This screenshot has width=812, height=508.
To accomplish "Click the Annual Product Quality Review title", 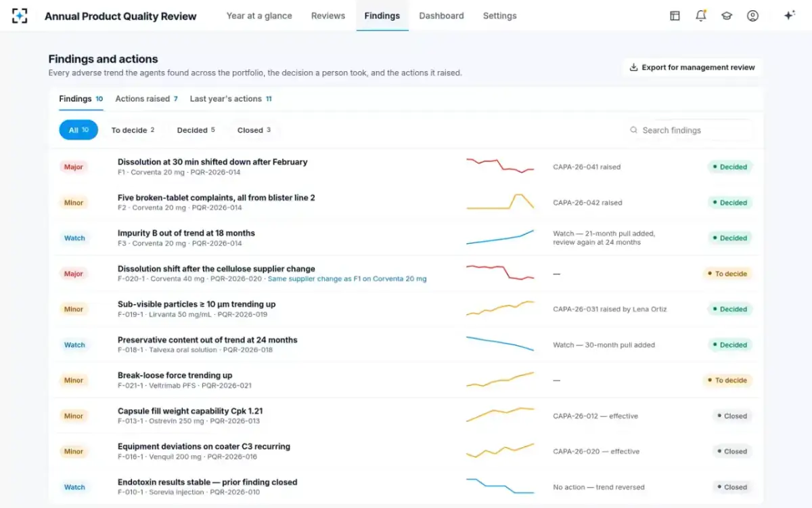I will click(120, 16).
